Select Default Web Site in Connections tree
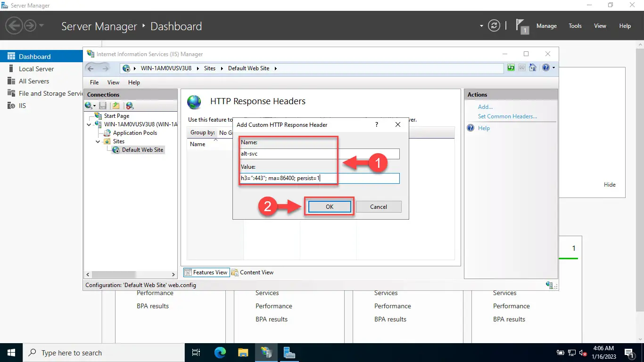The height and width of the screenshot is (362, 644). [142, 150]
